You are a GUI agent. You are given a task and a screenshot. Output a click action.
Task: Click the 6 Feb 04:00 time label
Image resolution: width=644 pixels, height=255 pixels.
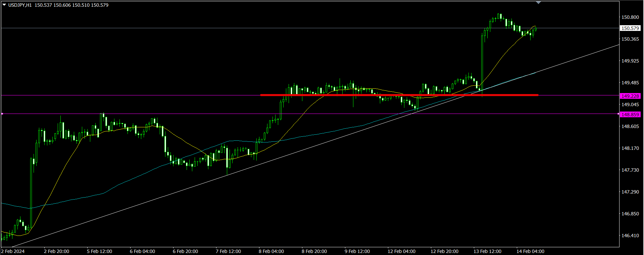[143, 251]
